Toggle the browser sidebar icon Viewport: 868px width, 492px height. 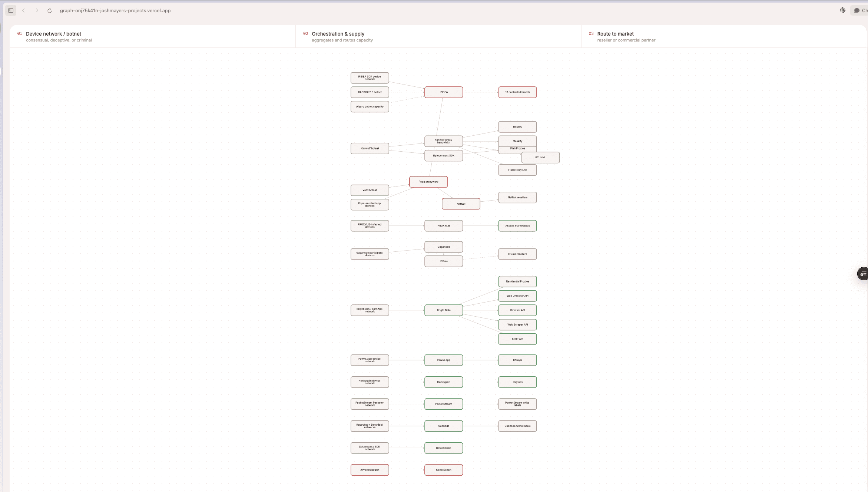[11, 10]
